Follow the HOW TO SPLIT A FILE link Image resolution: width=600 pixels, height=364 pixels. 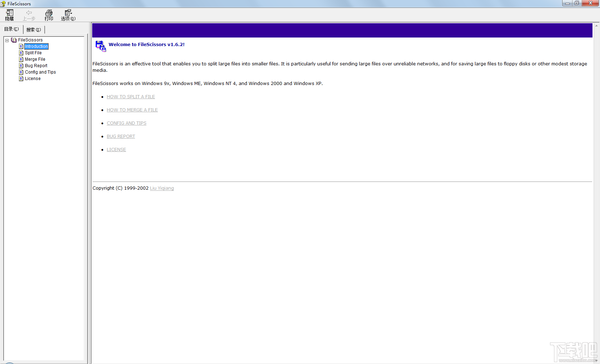pyautogui.click(x=131, y=97)
